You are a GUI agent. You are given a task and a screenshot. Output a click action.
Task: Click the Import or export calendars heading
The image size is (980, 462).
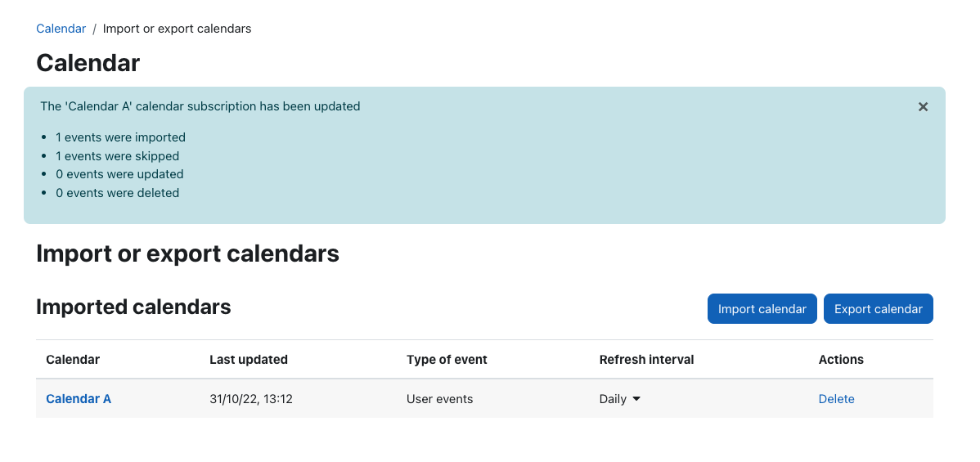187,253
